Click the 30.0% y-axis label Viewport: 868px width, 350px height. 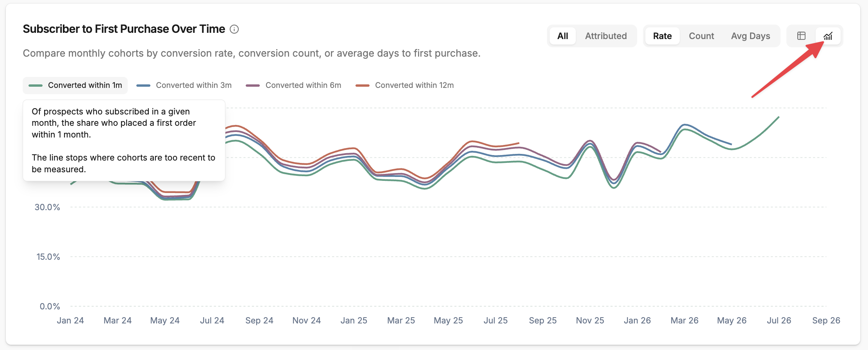tap(47, 207)
